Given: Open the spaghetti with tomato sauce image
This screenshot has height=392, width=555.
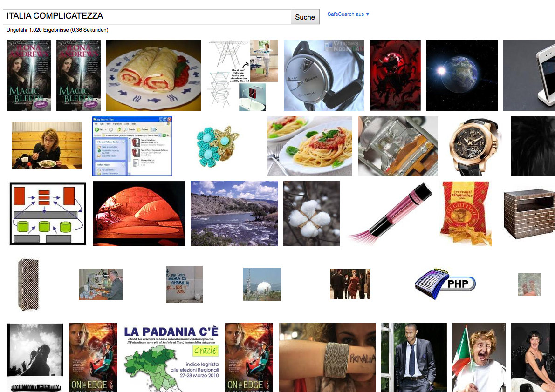Looking at the screenshot, I should 310,146.
